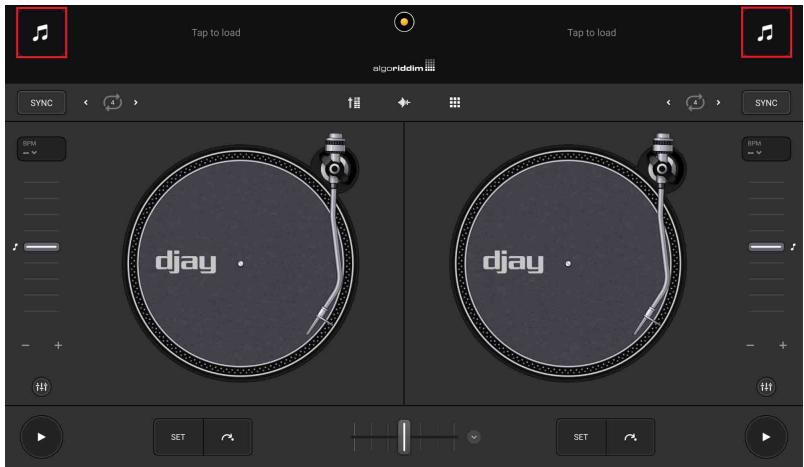Open the left deck BPM dropdown
This screenshot has width=804, height=467.
[42, 149]
